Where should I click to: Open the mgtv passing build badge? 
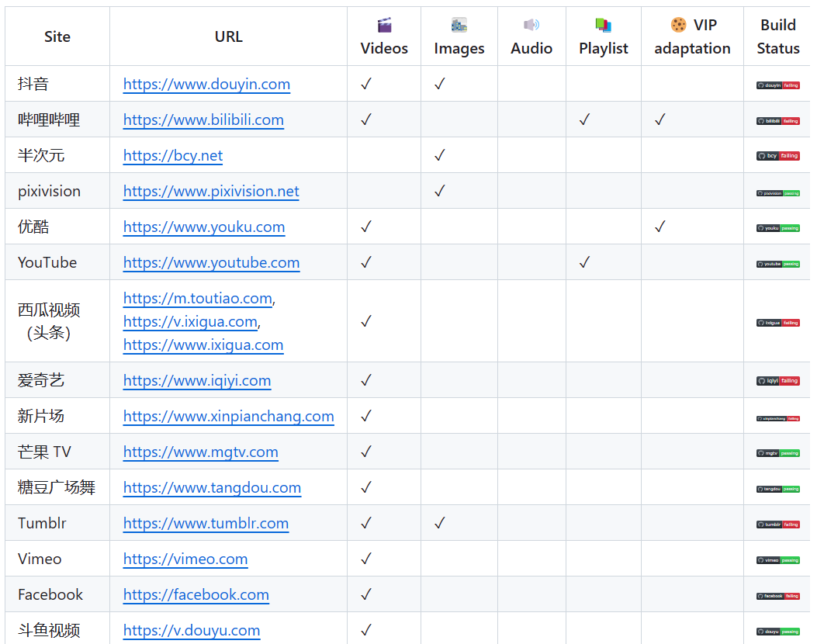click(x=777, y=453)
